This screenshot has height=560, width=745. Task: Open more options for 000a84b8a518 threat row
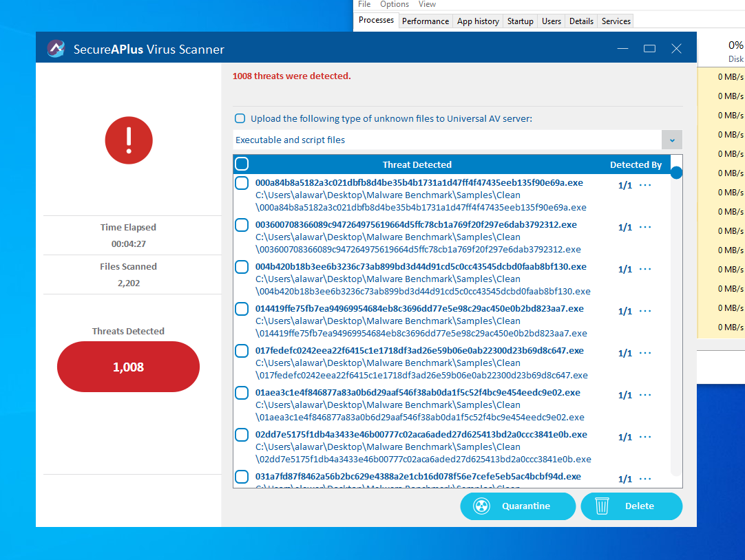(645, 185)
